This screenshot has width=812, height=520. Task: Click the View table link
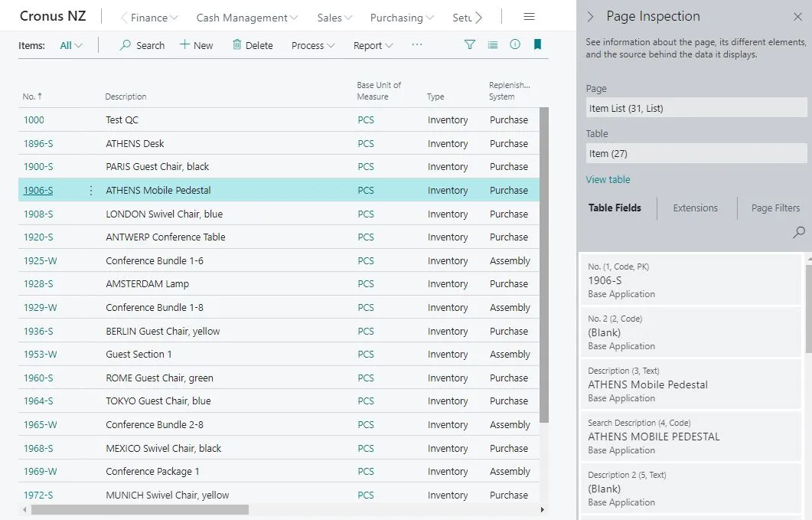(x=608, y=179)
